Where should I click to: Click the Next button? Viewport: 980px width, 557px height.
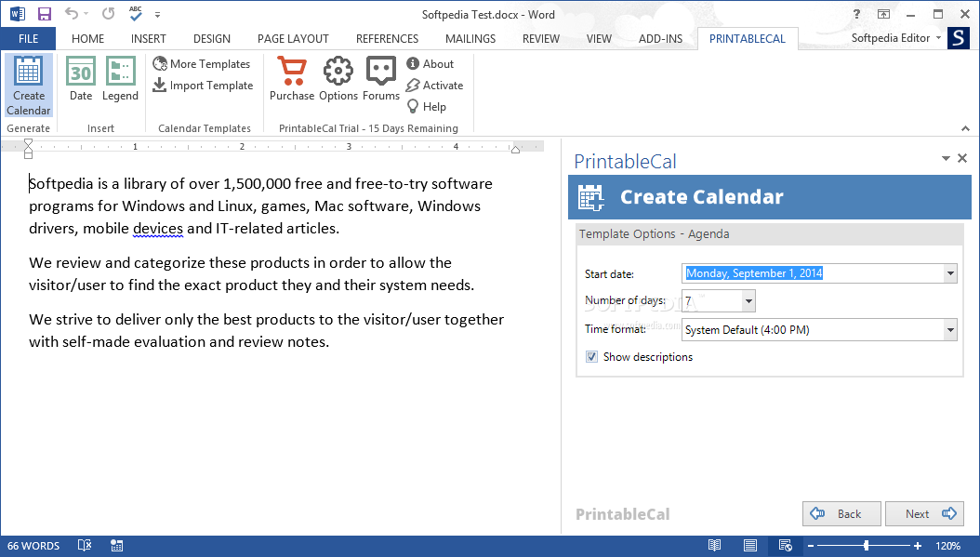pyautogui.click(x=924, y=514)
